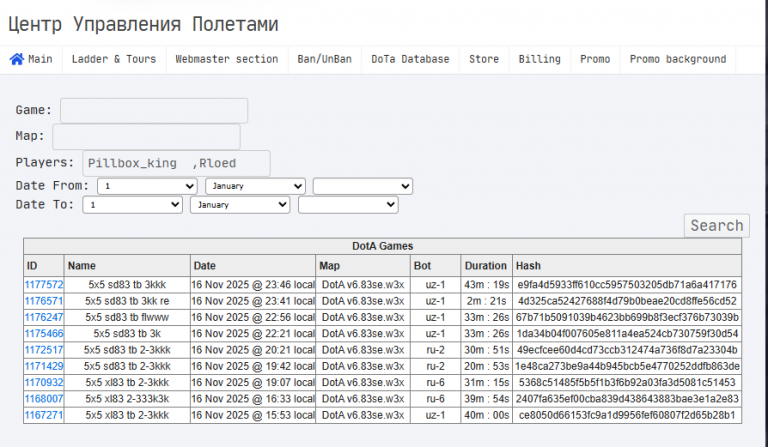The image size is (768, 447).
Task: Click duration cell "40m : 00s"
Action: click(486, 415)
